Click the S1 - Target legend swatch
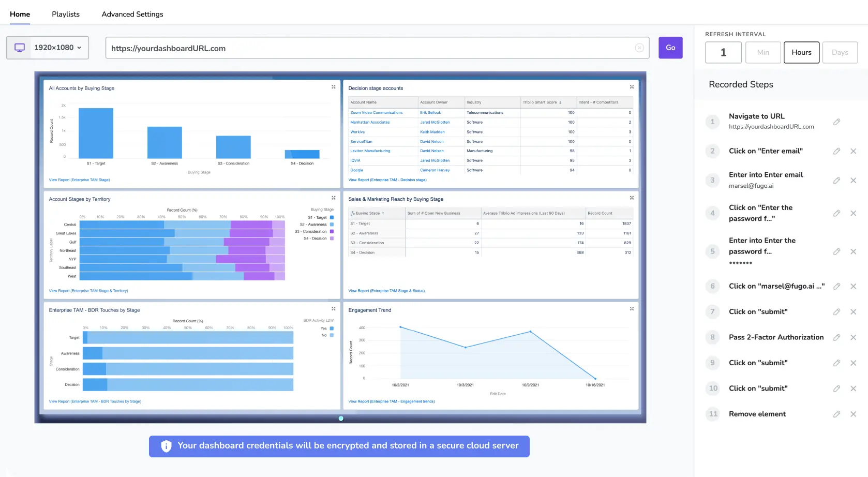Screen dimensions: 868x477 pos(332,217)
